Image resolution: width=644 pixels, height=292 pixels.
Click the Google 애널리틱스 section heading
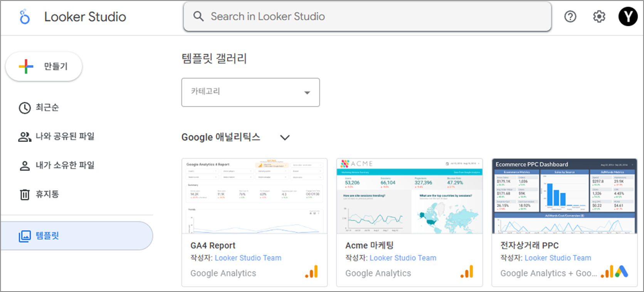[x=221, y=137]
